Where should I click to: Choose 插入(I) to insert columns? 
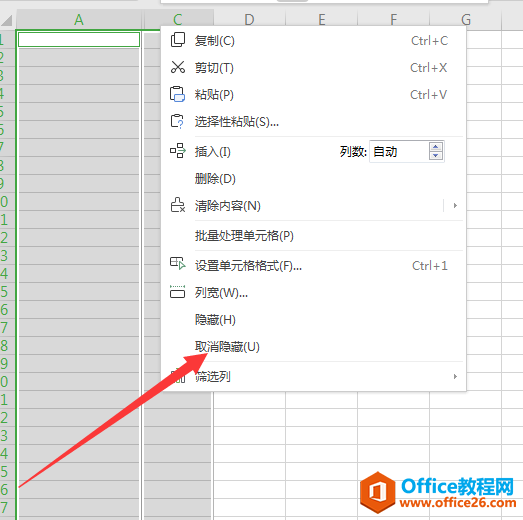213,152
